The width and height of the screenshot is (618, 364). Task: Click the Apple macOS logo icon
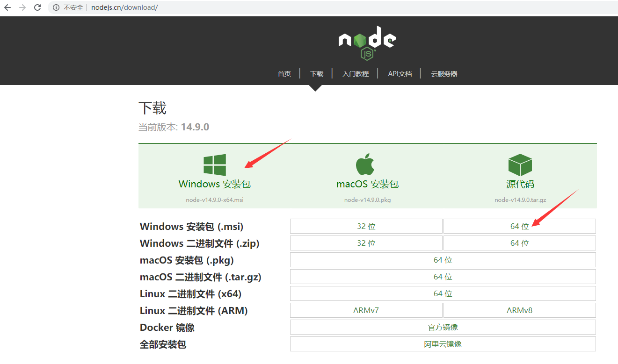(x=365, y=164)
